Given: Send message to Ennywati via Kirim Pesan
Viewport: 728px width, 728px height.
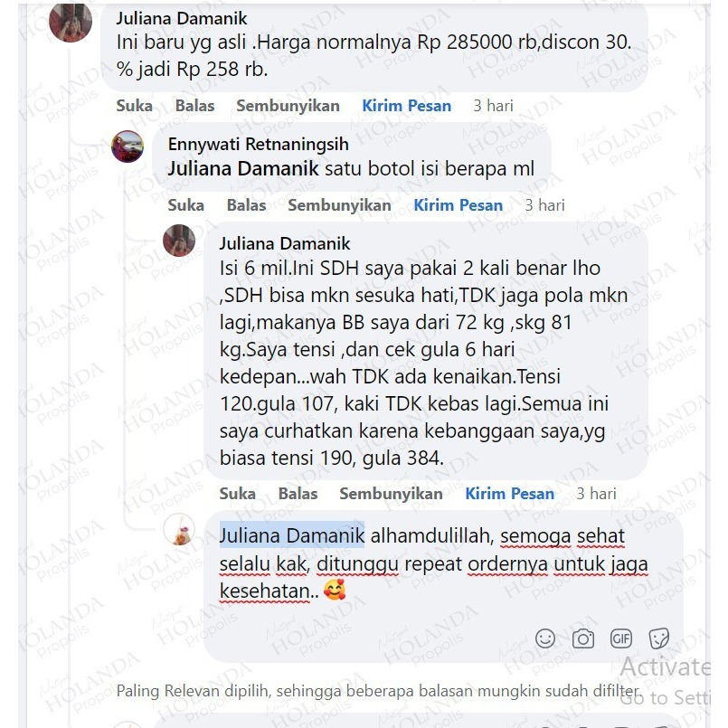Looking at the screenshot, I should click(459, 205).
